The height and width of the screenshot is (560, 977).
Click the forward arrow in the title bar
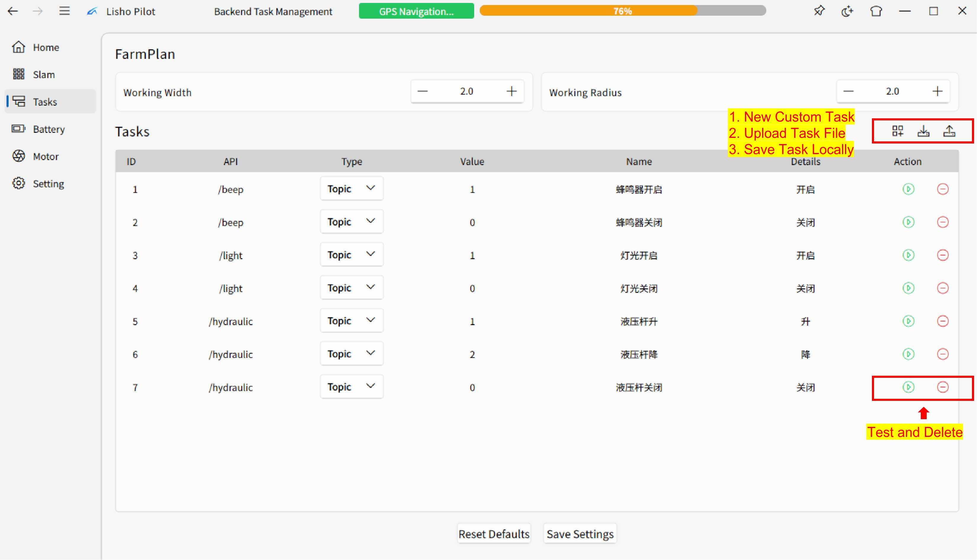38,11
